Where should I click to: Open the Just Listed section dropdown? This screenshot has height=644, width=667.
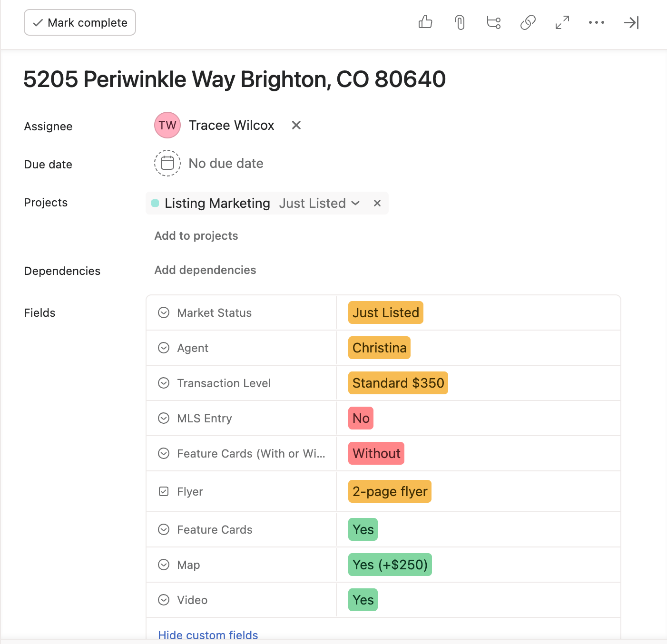click(319, 203)
